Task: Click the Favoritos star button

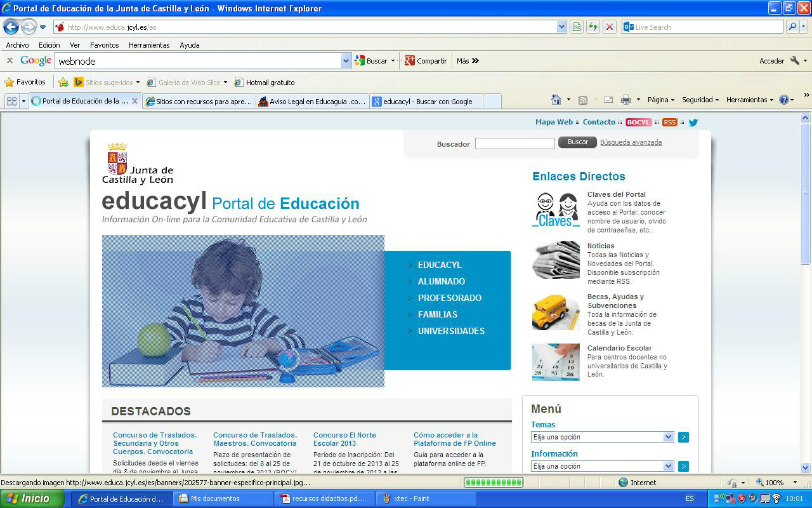Action: (x=25, y=82)
